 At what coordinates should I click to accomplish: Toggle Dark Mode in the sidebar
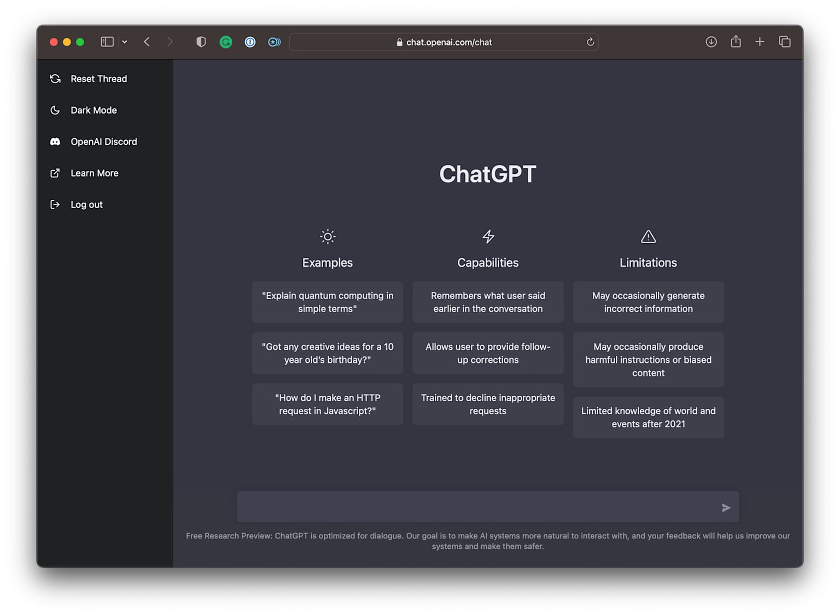pyautogui.click(x=104, y=110)
